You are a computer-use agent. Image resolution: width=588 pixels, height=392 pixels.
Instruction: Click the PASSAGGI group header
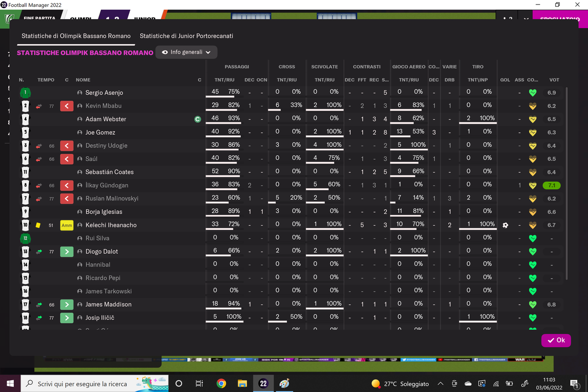pyautogui.click(x=237, y=67)
